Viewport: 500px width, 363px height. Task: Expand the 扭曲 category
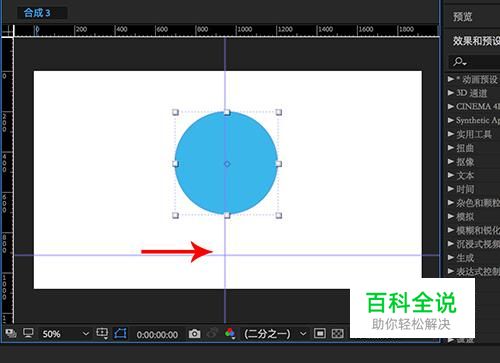pyautogui.click(x=451, y=148)
